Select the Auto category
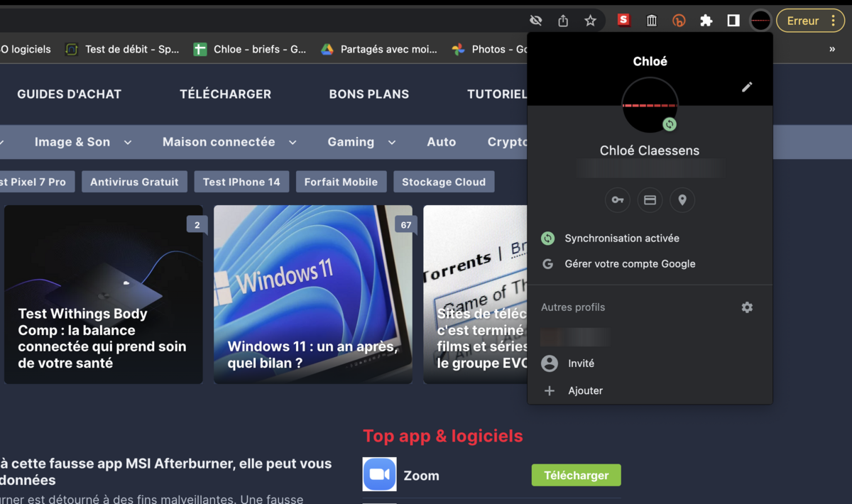Viewport: 852px width, 504px height. pyautogui.click(x=442, y=142)
